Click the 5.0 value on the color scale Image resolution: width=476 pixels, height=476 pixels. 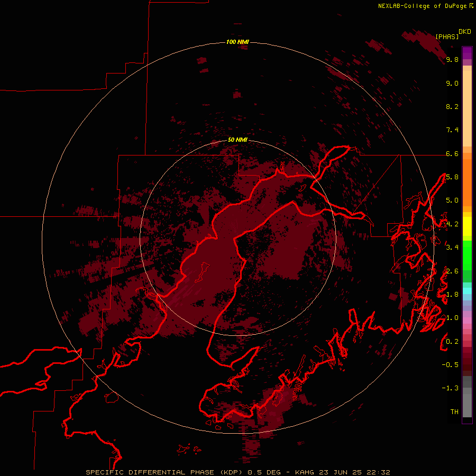452,200
